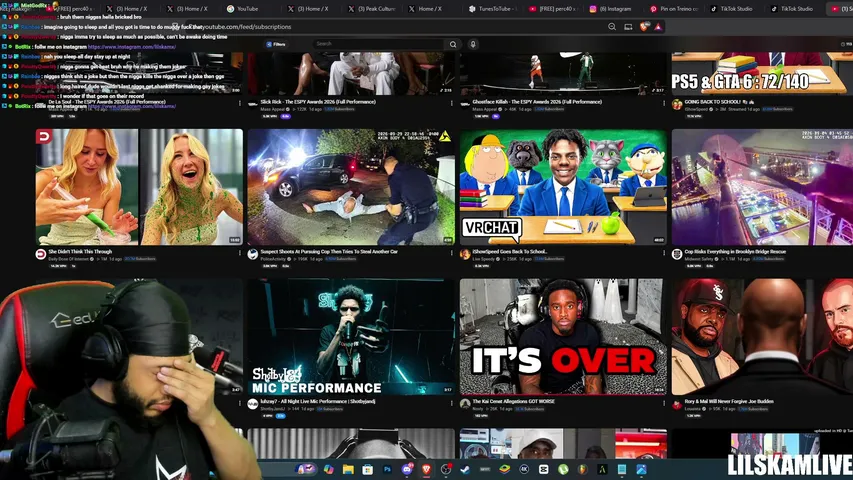Open more options for She Didn't Think This Through

pos(240,253)
